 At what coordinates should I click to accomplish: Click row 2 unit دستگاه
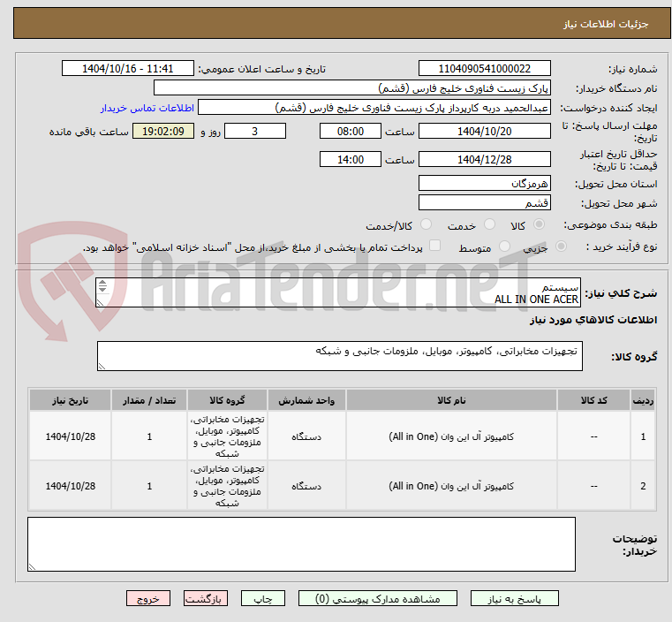306,487
